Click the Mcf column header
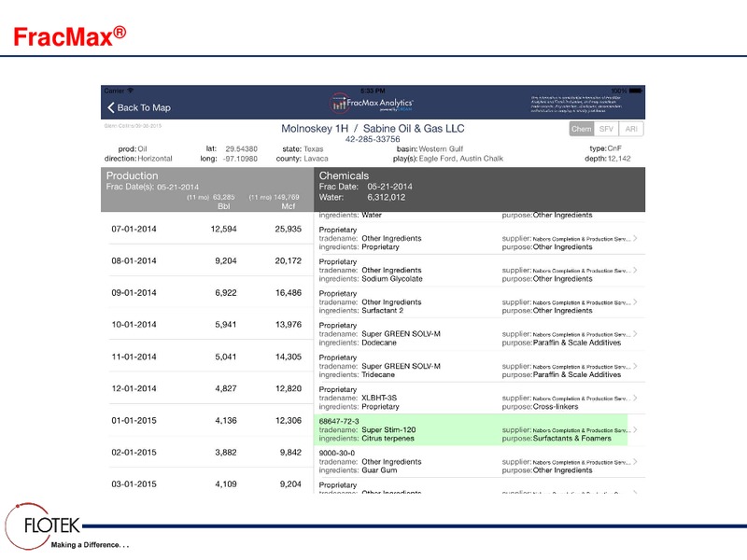The image size is (747, 560). point(289,206)
